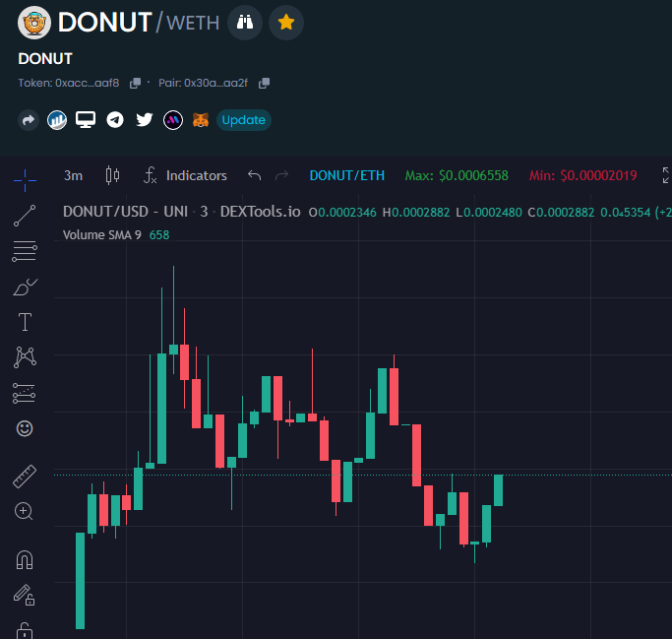672x639 pixels.
Task: Open the Fibonacci retracement tool
Action: [x=25, y=251]
